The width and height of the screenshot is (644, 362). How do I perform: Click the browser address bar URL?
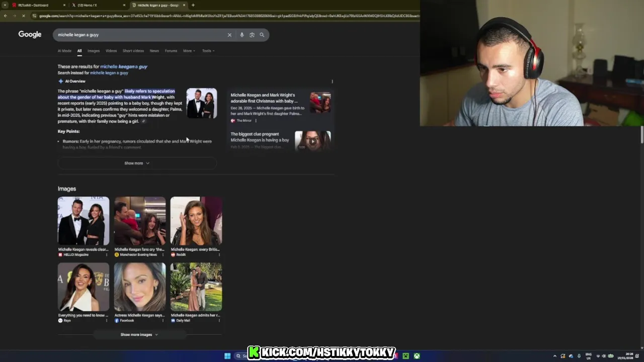[229, 16]
